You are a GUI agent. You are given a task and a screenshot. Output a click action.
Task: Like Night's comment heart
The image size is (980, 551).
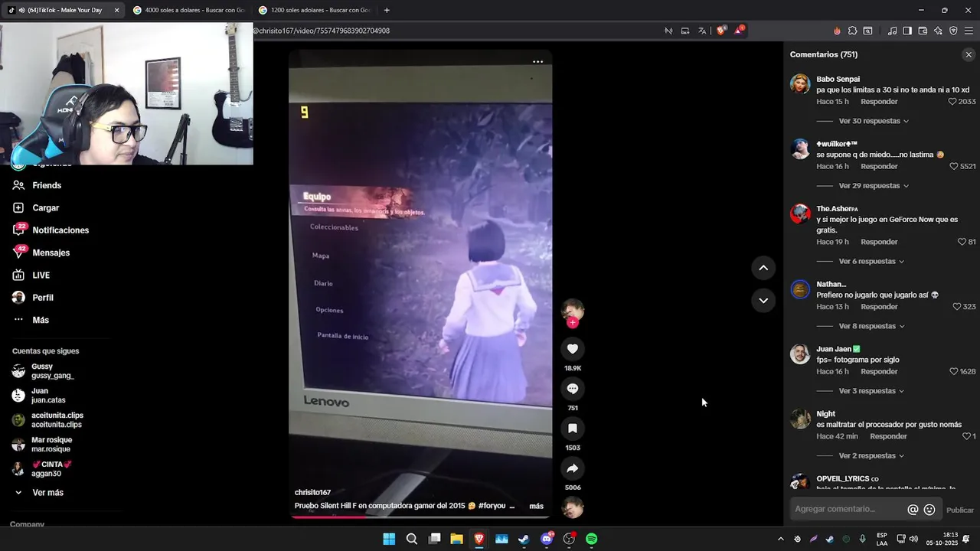(966, 436)
